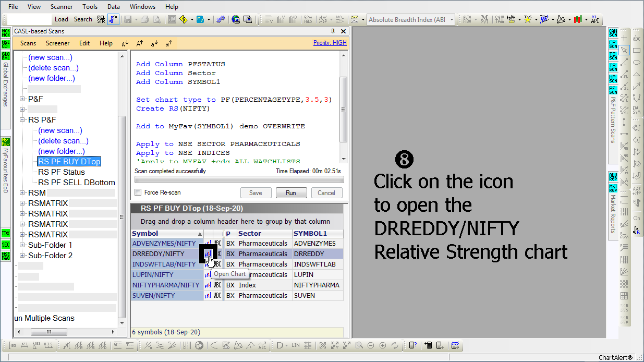
Task: Click scan progress bar
Action: [239, 179]
